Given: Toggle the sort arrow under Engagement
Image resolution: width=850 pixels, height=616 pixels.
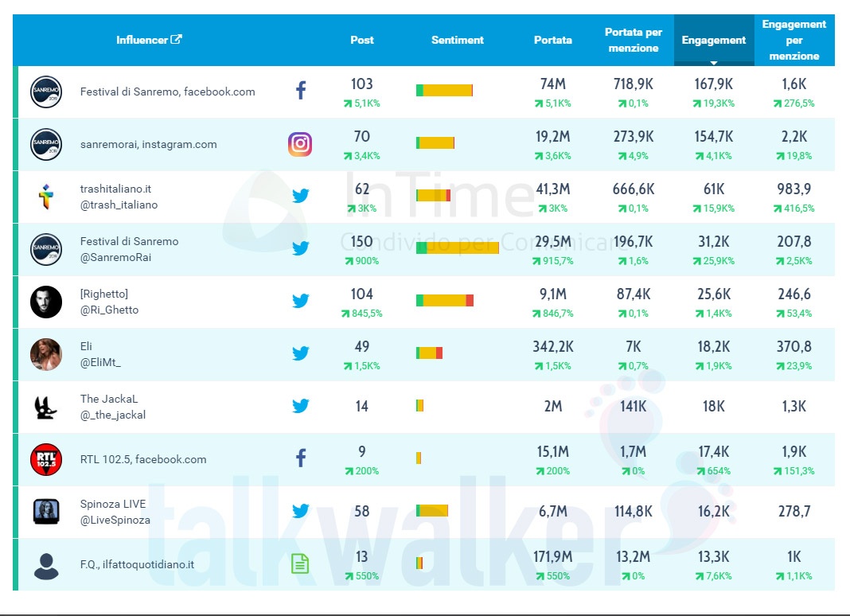Looking at the screenshot, I should (714, 63).
